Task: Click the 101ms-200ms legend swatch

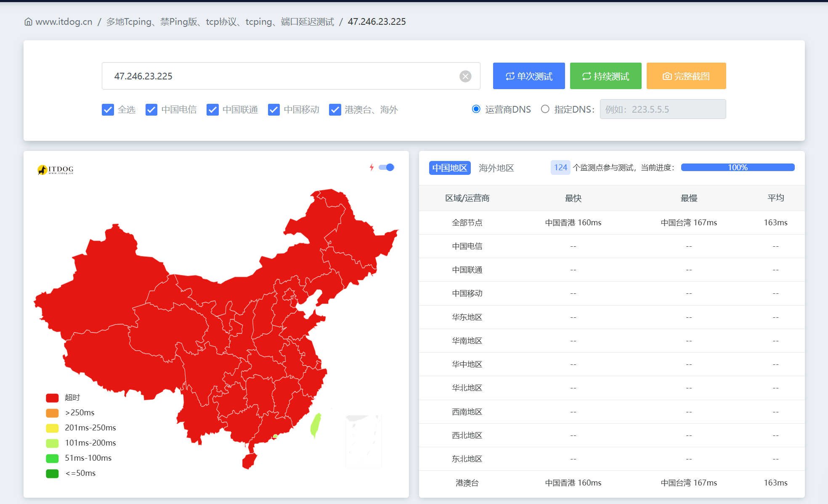Action: (x=52, y=443)
